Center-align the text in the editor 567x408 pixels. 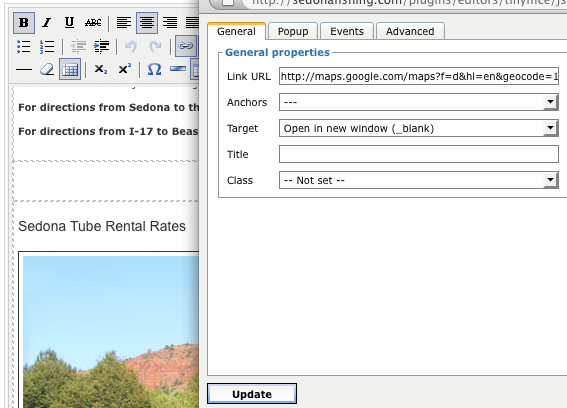pyautogui.click(x=147, y=23)
